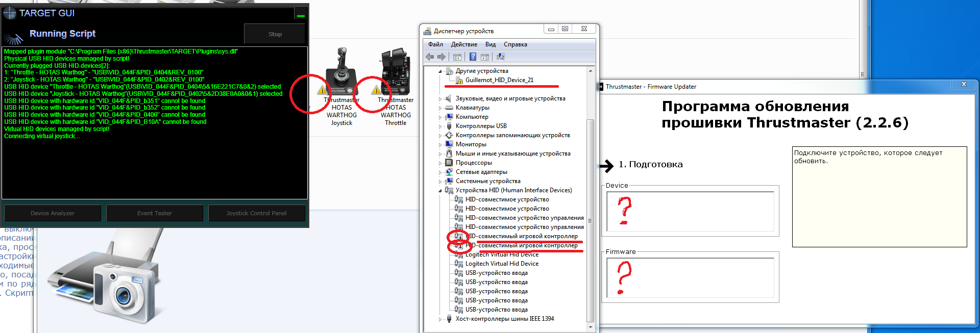Screen dimensions: 980x333
Task: Open the Joystick Control Panel
Action: point(257,213)
